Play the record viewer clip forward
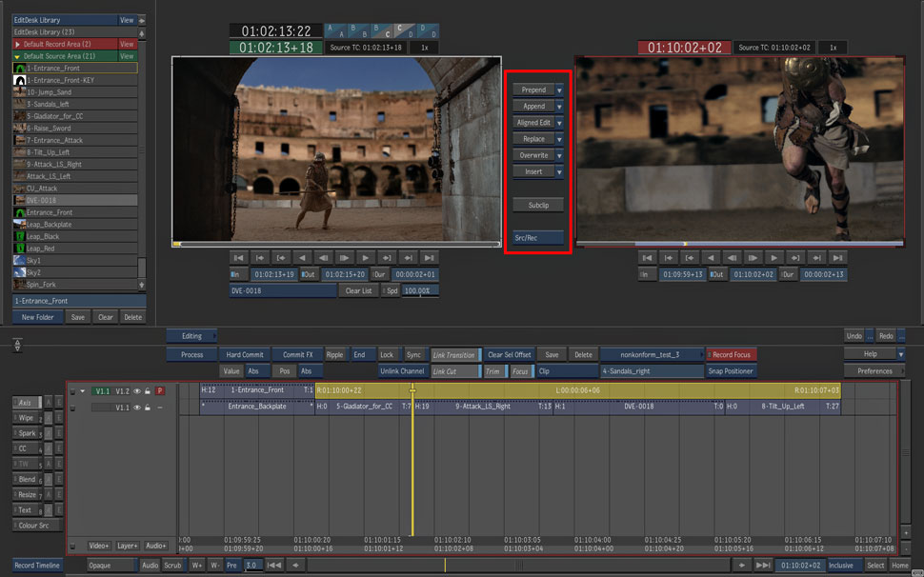The image size is (924, 577). (774, 257)
